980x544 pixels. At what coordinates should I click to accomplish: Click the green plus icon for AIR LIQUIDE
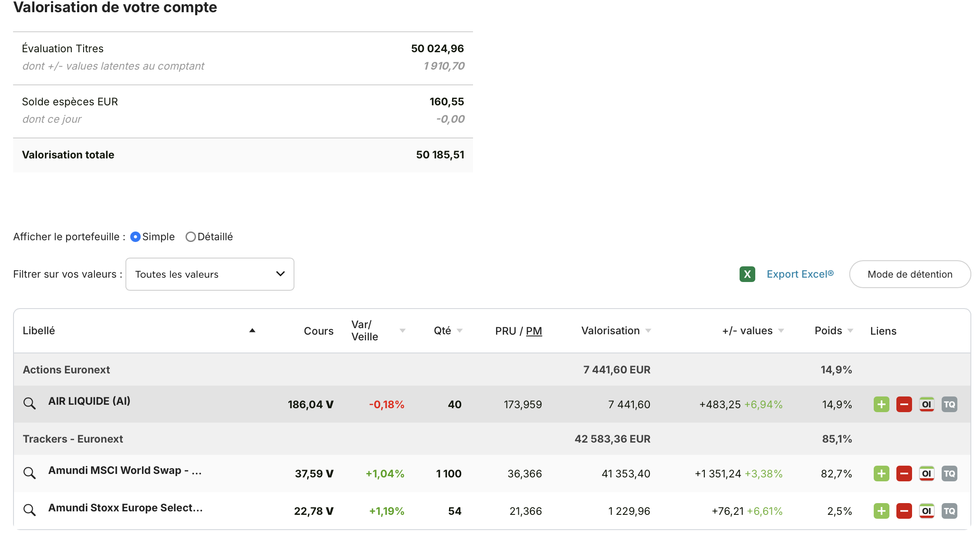tap(881, 404)
